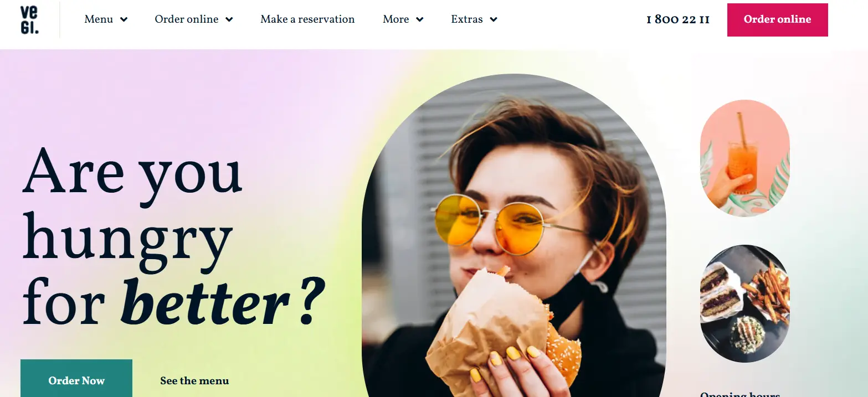The width and height of the screenshot is (868, 397).
Task: Click the hungry for better headline
Action: click(173, 236)
